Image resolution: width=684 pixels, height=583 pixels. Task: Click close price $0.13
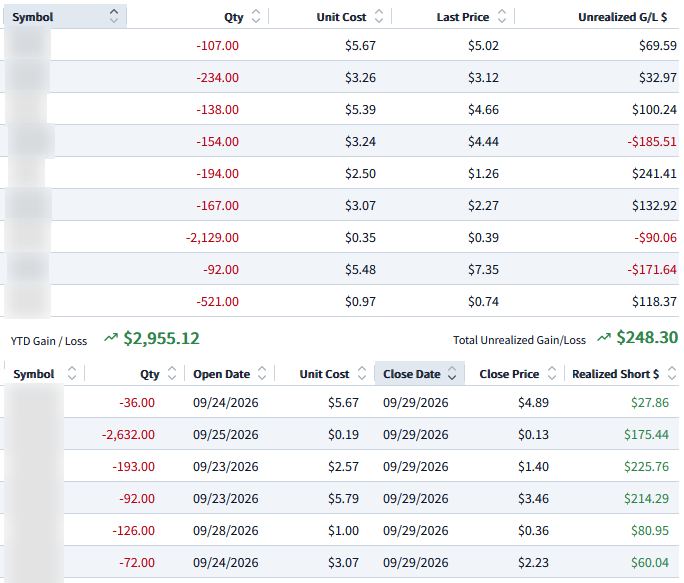pos(534,435)
